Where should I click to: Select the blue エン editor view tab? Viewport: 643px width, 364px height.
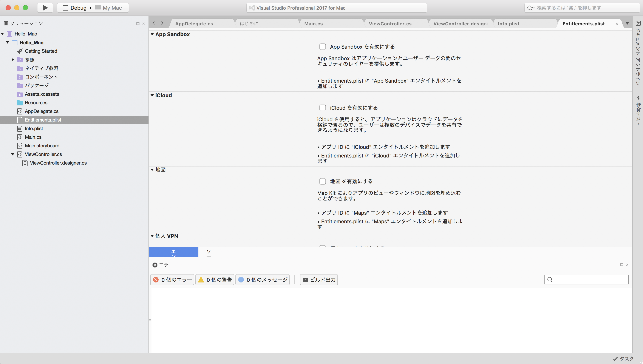pos(173,252)
